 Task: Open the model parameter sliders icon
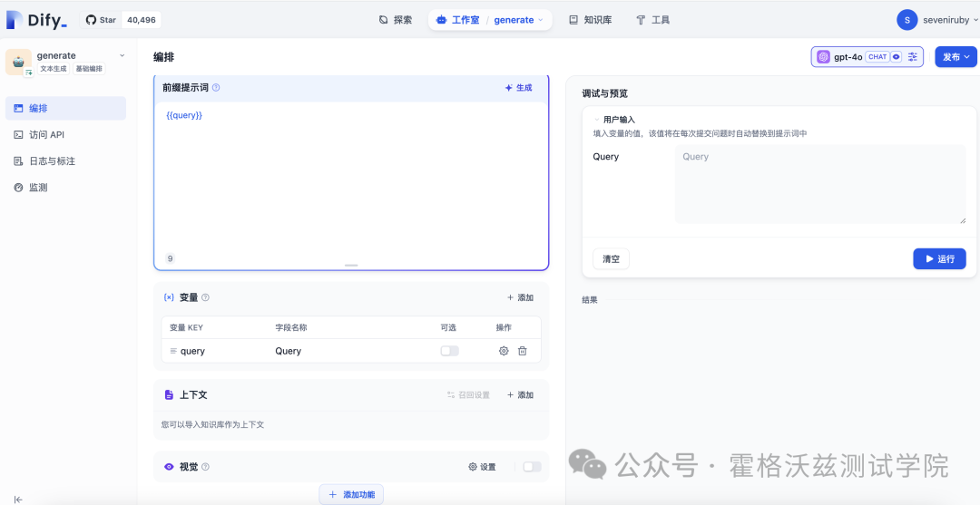(x=913, y=57)
